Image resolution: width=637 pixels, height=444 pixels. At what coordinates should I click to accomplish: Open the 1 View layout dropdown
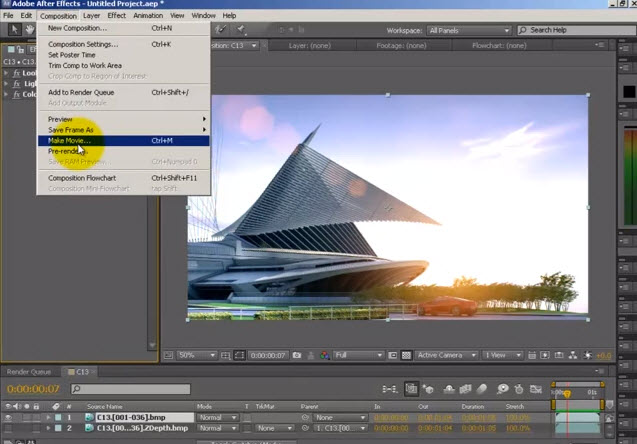(503, 355)
